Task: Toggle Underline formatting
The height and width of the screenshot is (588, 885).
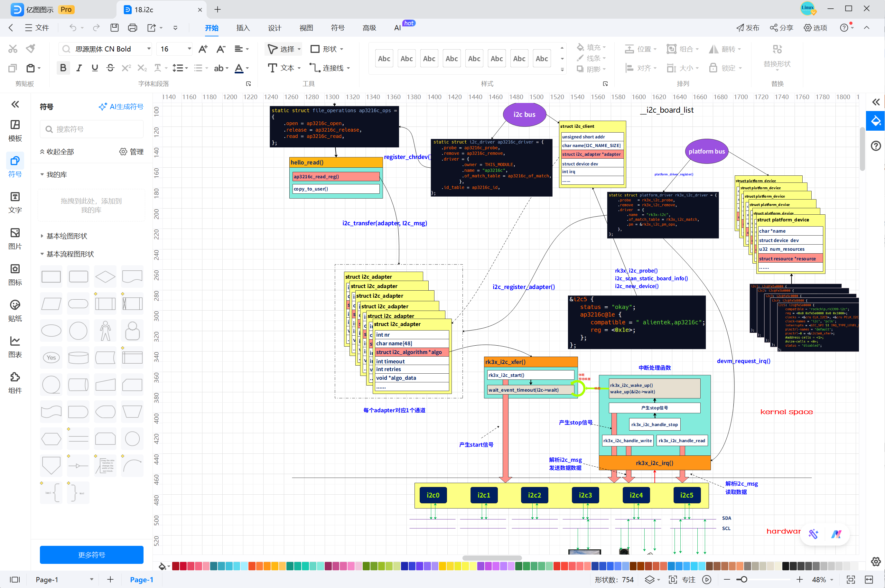Action: point(95,68)
